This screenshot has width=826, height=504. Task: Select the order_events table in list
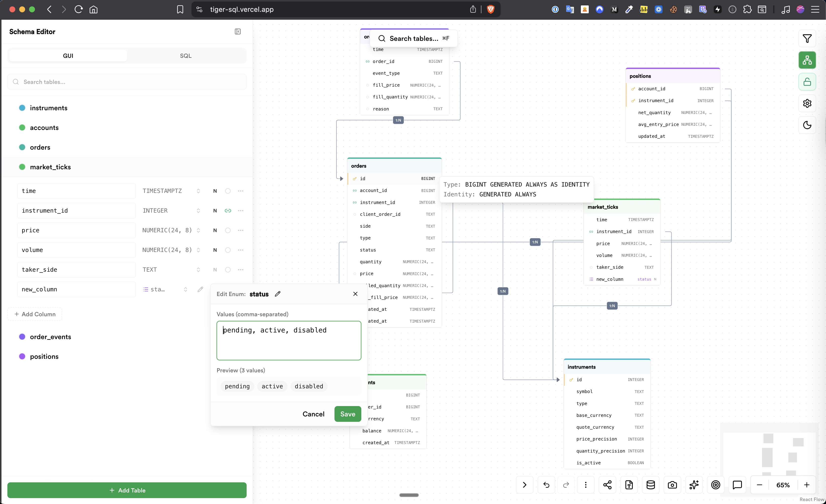coord(51,337)
